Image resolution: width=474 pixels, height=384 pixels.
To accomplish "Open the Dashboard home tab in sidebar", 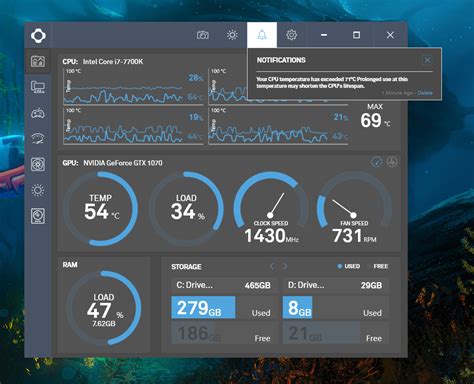I will [38, 61].
